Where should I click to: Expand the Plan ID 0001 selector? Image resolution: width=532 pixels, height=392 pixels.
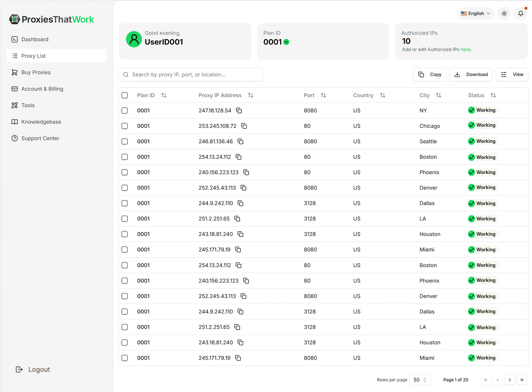pos(286,42)
